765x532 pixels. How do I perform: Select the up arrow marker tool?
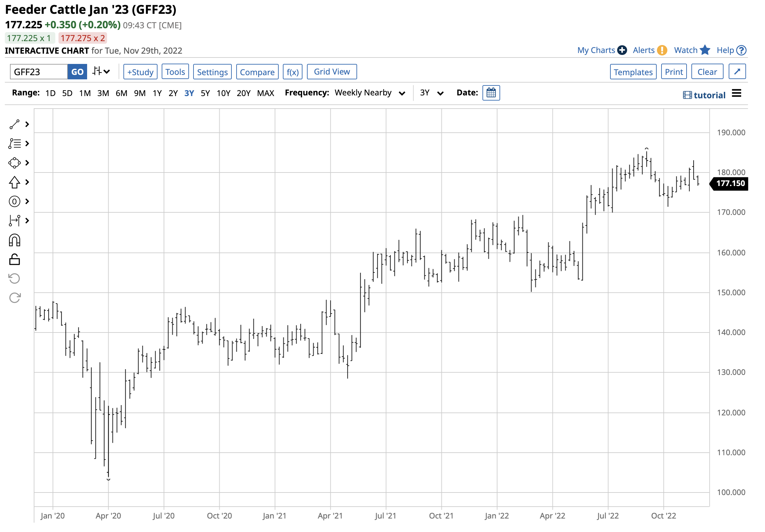pyautogui.click(x=14, y=182)
